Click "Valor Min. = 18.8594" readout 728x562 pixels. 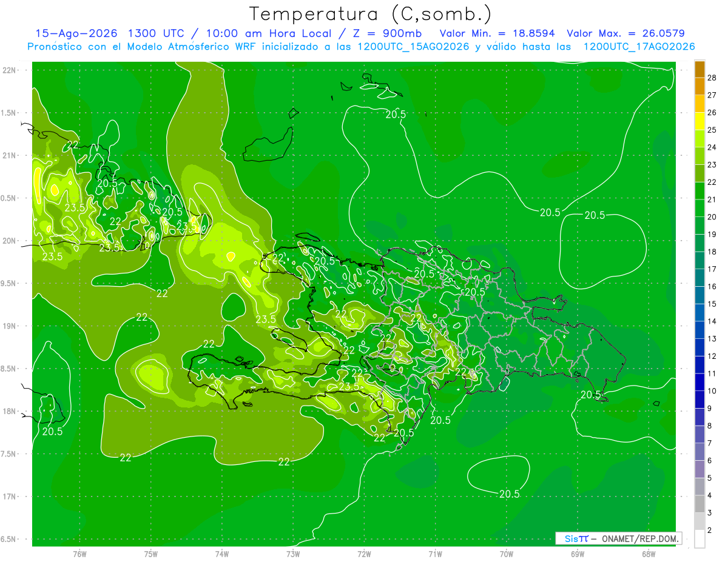497,33
